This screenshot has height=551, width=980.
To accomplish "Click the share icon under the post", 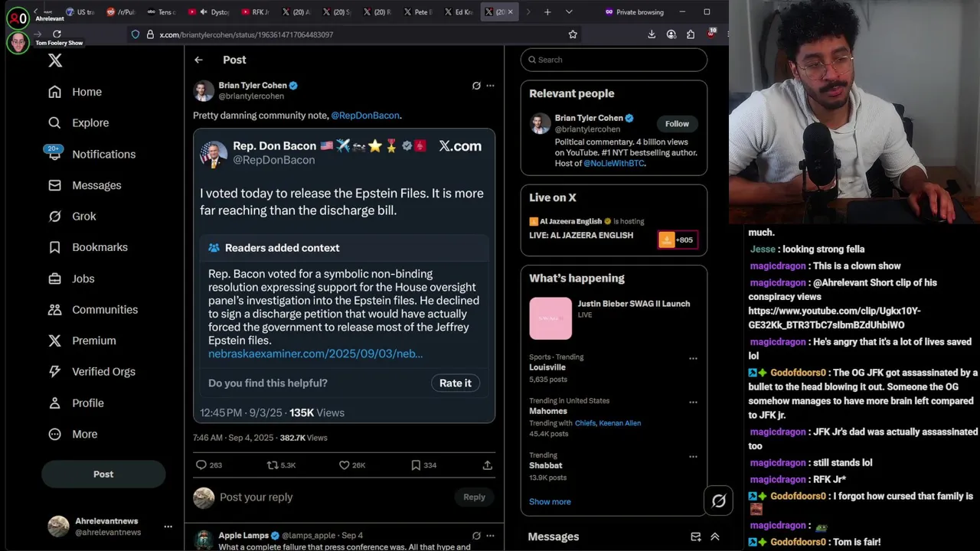I will click(487, 465).
